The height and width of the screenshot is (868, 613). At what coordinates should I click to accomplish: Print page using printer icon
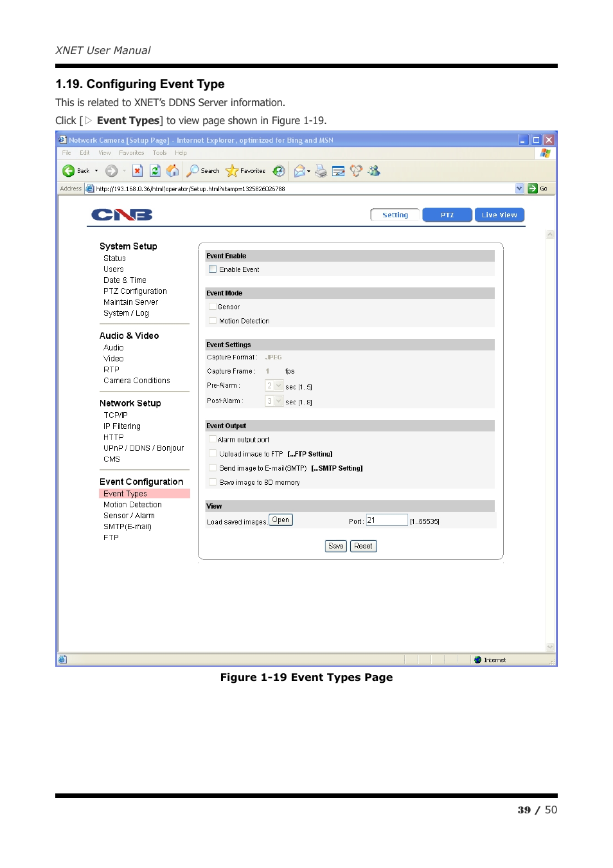tap(321, 170)
